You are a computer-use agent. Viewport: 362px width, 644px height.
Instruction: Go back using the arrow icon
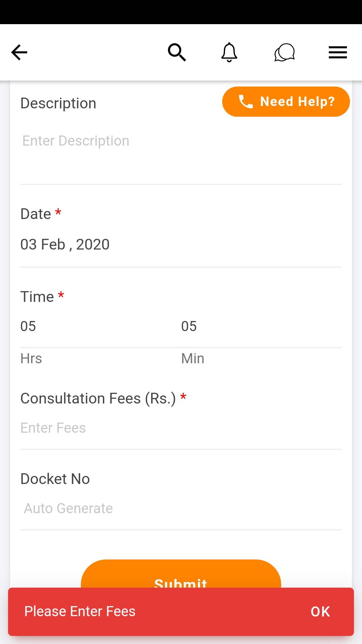coord(19,53)
